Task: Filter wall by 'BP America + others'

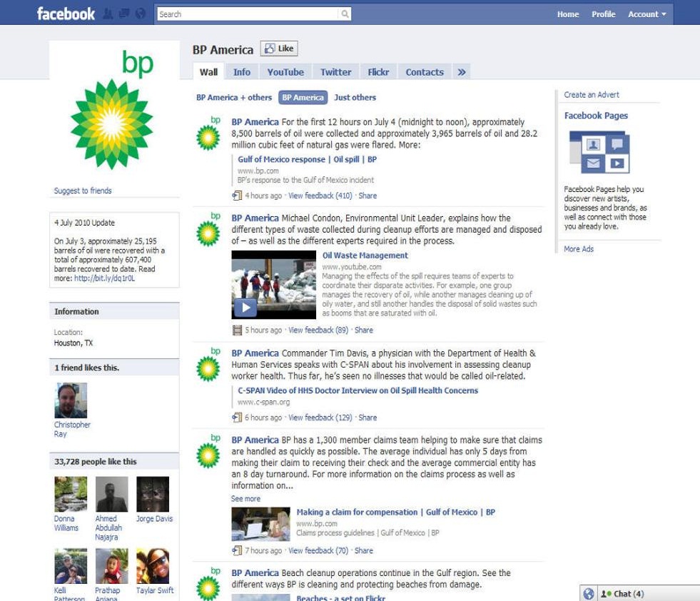Action: click(x=234, y=97)
